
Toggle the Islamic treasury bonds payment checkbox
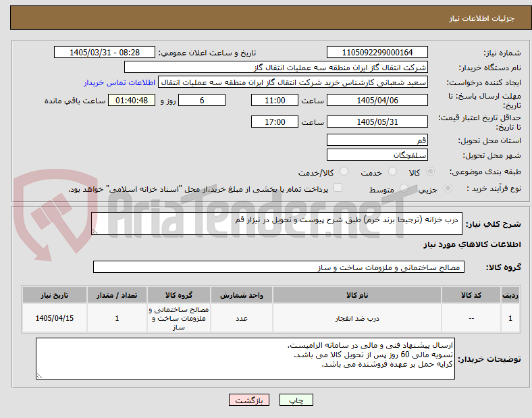[x=338, y=188]
